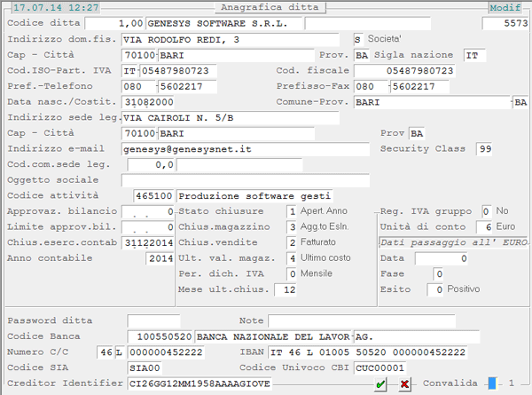Click the Creditor Identifier field
This screenshot has height=395, width=532.
point(199,383)
